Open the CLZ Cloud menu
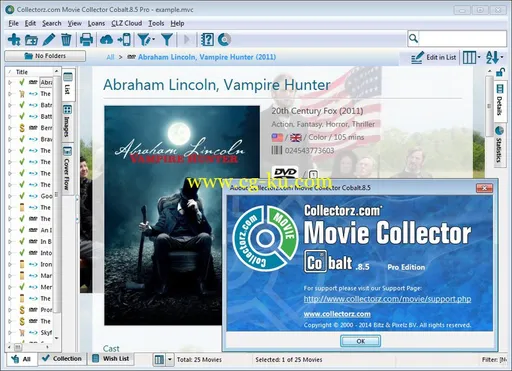Viewport: 512px width, 371px height. [127, 23]
